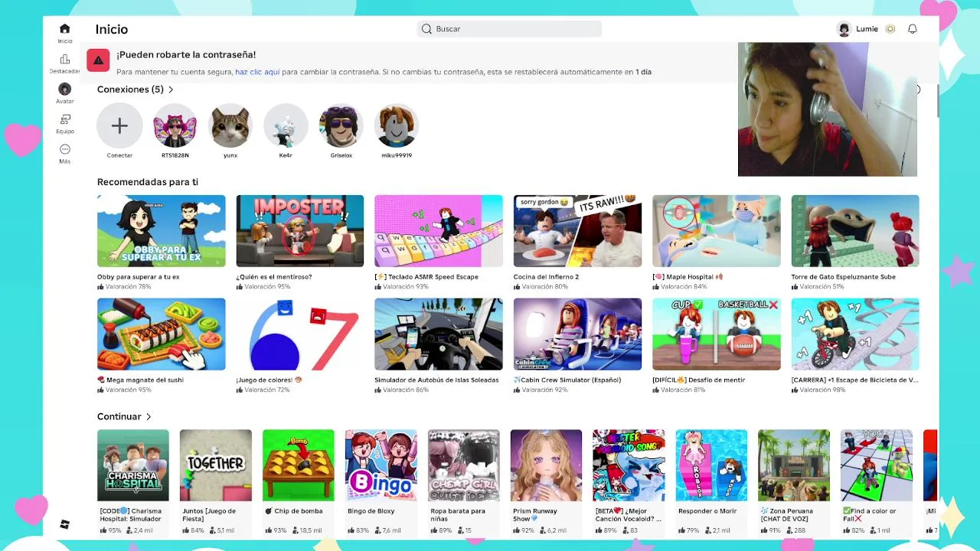Screen dimensions: 980x551
Task: Continue ¿Mejor Canción Vocaloid? game
Action: pyautogui.click(x=629, y=465)
